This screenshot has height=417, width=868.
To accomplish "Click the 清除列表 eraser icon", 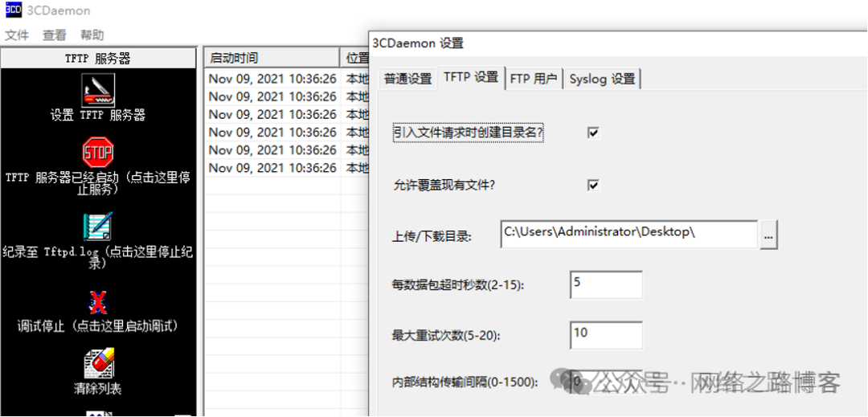I will [x=98, y=363].
